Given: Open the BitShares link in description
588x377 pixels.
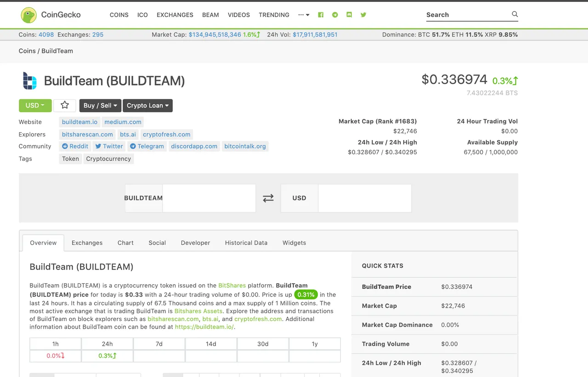Looking at the screenshot, I should coord(232,285).
